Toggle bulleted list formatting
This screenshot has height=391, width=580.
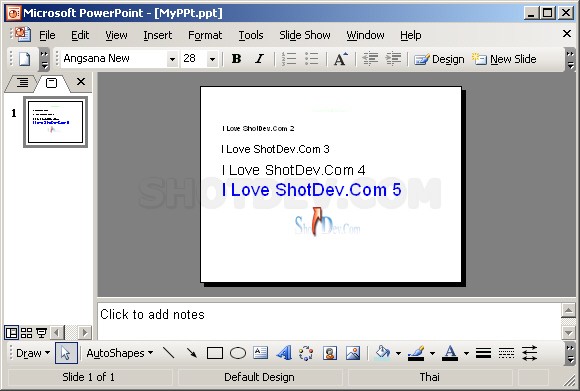[311, 59]
